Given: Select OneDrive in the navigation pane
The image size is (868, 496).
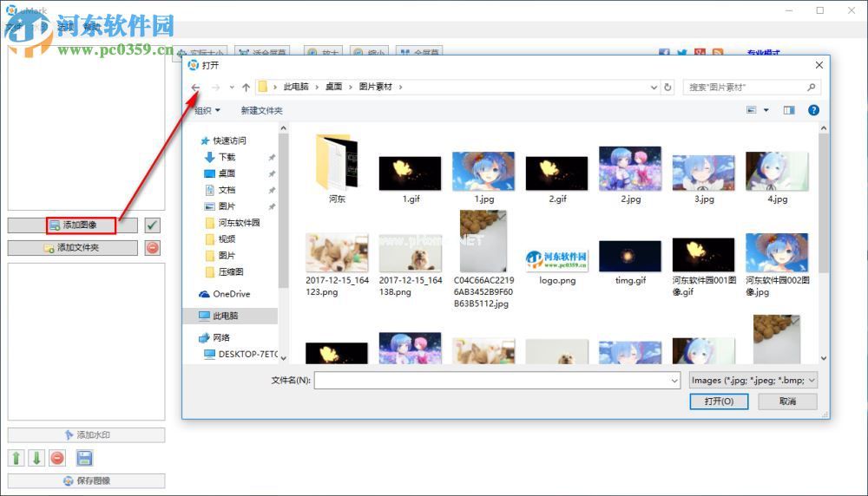Looking at the screenshot, I should (x=231, y=294).
